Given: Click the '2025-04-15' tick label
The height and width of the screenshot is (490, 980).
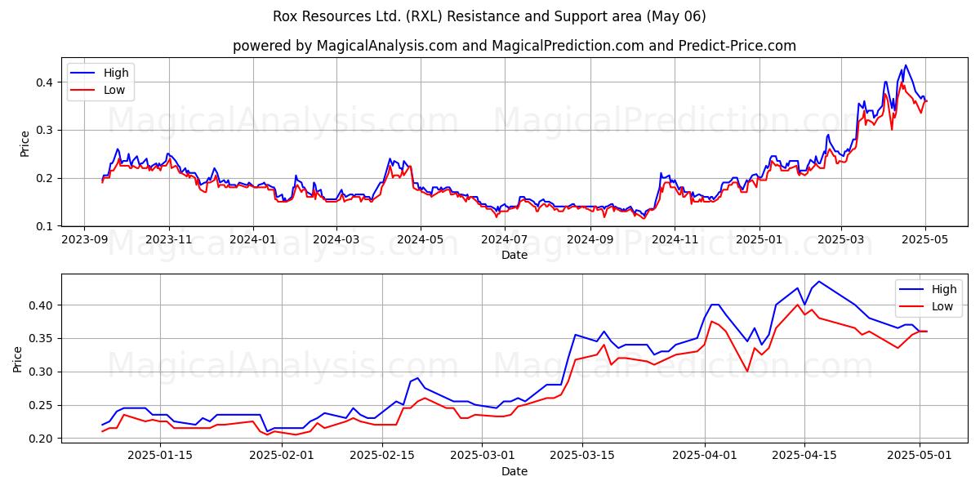Looking at the screenshot, I should (x=804, y=456).
